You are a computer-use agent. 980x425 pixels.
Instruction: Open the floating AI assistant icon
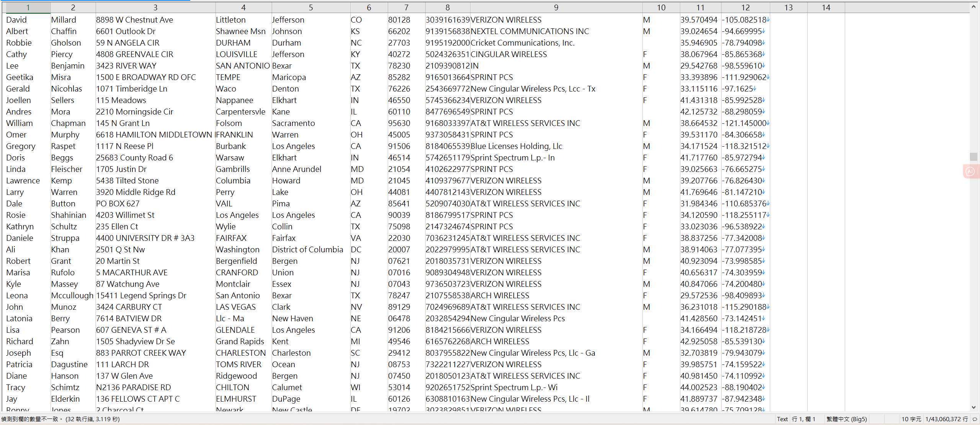tap(970, 172)
